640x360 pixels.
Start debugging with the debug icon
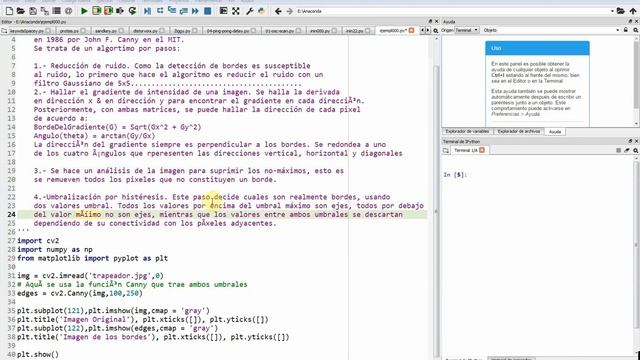(x=147, y=11)
